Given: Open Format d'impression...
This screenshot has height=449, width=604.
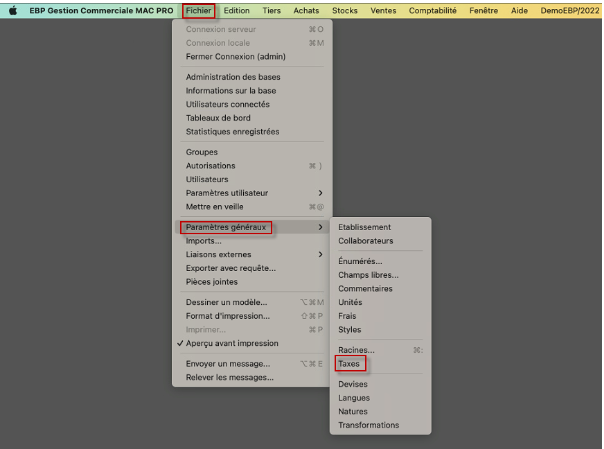Looking at the screenshot, I should click(x=252, y=316).
